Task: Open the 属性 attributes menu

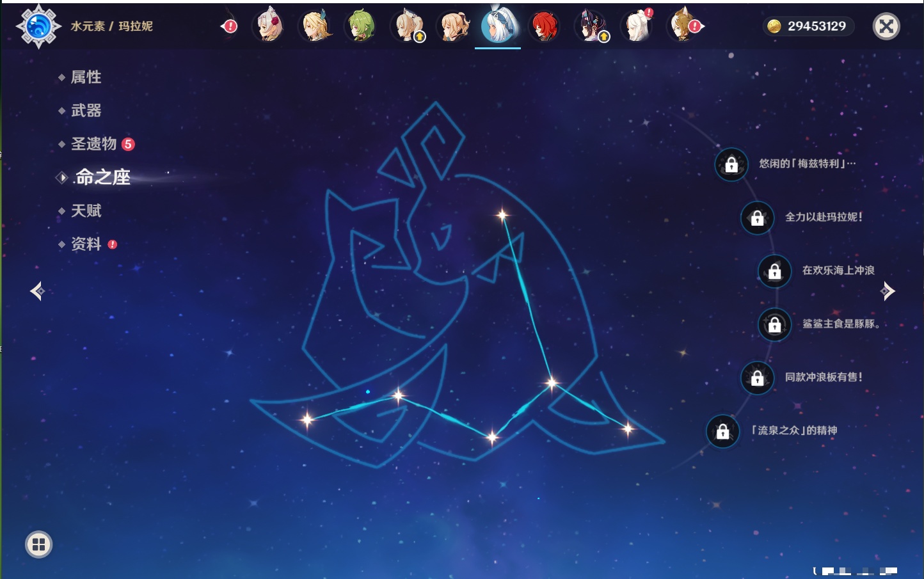Action: (86, 77)
